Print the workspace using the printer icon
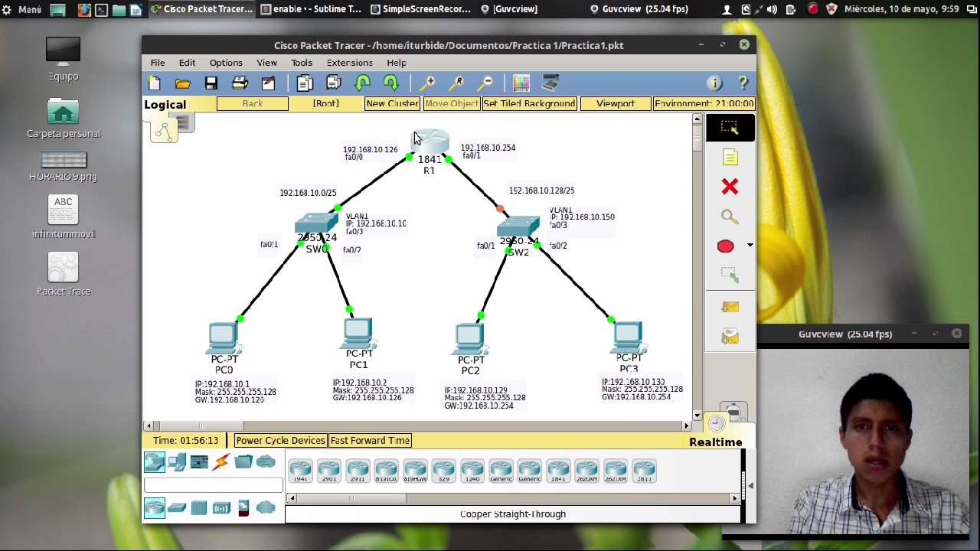 click(x=240, y=83)
